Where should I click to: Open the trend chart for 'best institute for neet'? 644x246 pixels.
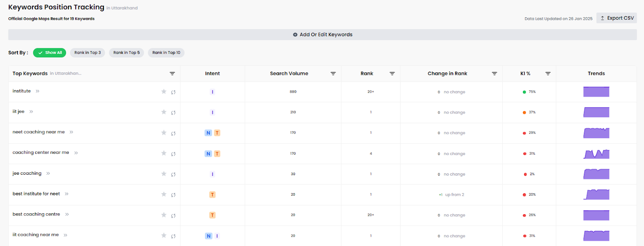pos(596,194)
